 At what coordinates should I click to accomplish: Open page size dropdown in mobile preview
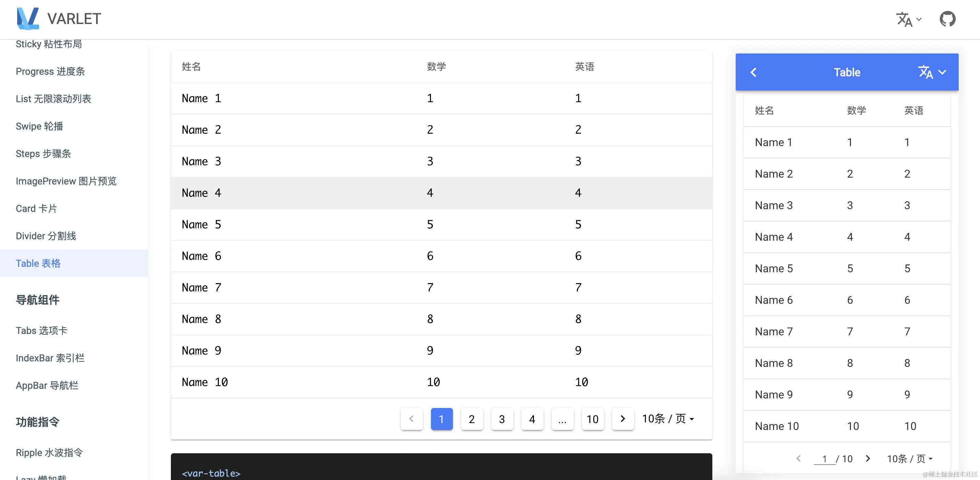[909, 459]
